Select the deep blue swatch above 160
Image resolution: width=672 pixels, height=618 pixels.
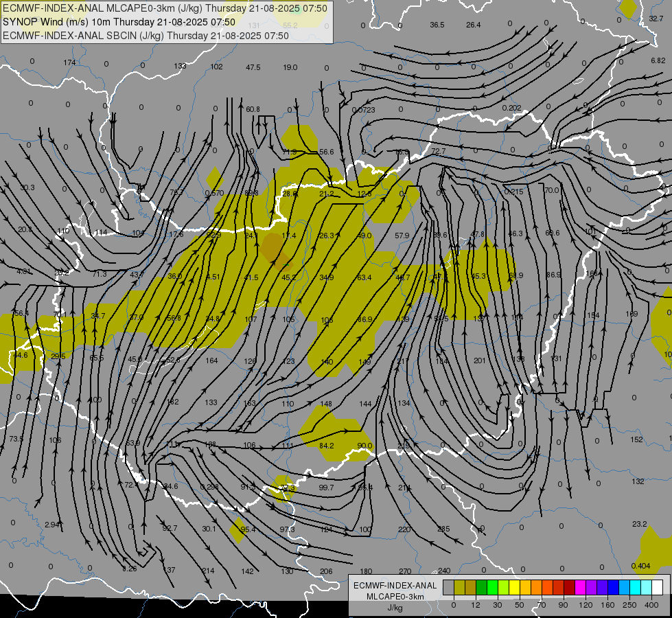[x=613, y=587]
